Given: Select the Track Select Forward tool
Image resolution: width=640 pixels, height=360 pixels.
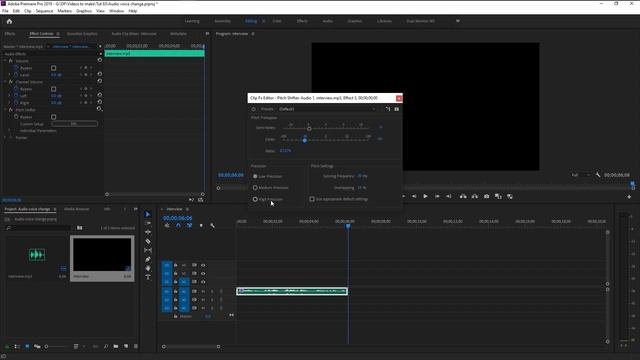Looking at the screenshot, I should point(148,223).
